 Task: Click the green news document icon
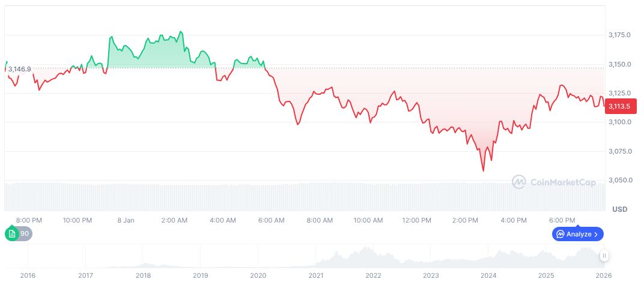click(x=12, y=234)
